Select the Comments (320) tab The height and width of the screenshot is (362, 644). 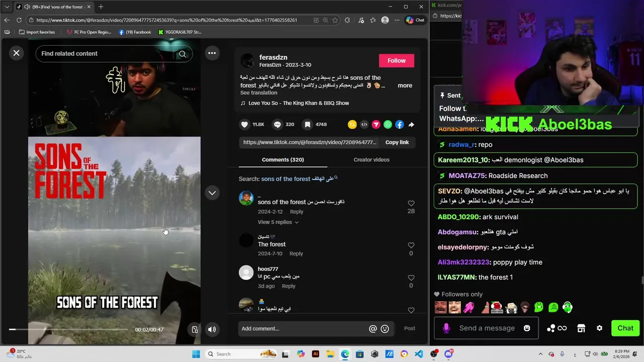(x=283, y=160)
